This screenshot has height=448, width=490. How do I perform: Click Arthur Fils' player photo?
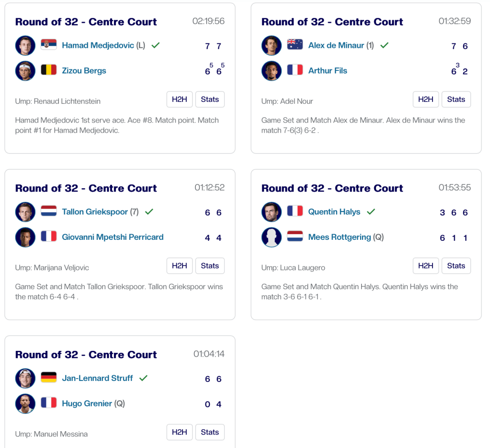tap(272, 71)
